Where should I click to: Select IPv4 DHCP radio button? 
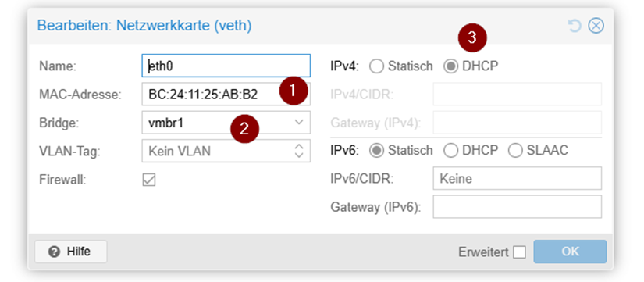[x=450, y=66]
